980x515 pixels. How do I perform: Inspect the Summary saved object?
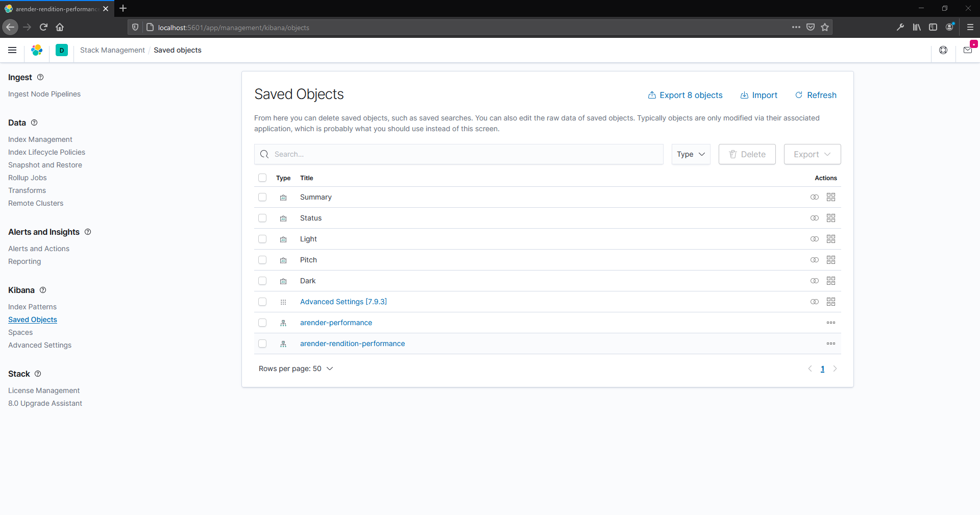tap(814, 197)
